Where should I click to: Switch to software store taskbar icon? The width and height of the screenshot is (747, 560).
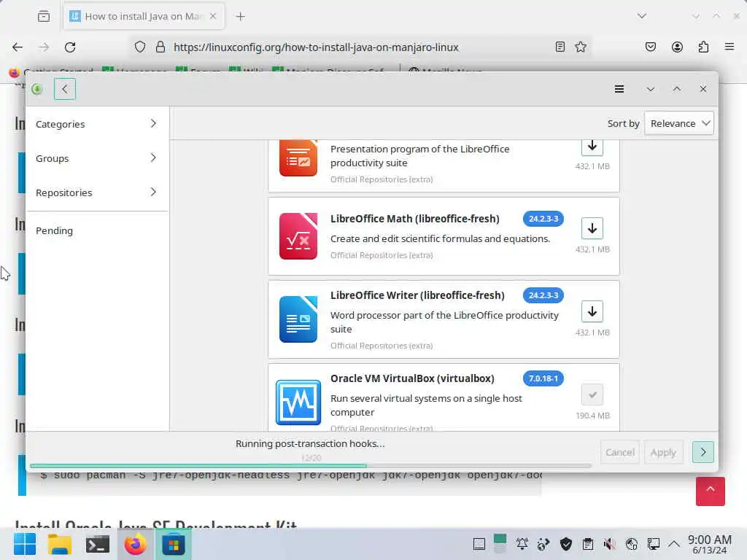coord(174,544)
